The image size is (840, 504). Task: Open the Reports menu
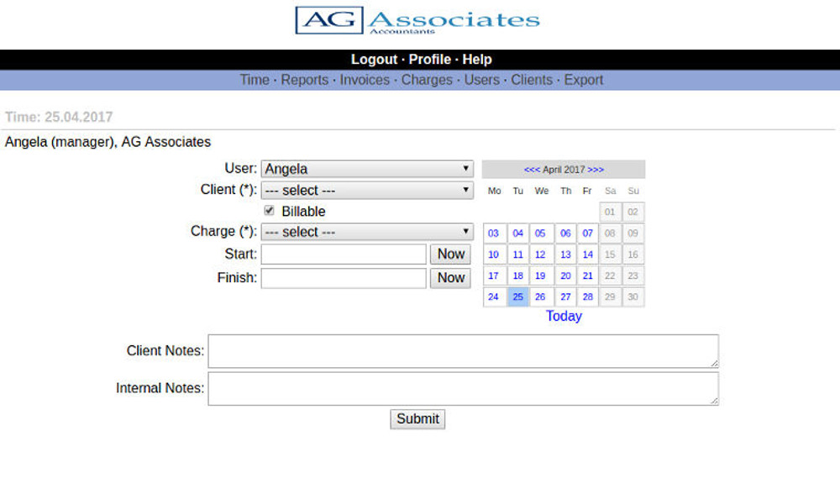click(x=304, y=80)
